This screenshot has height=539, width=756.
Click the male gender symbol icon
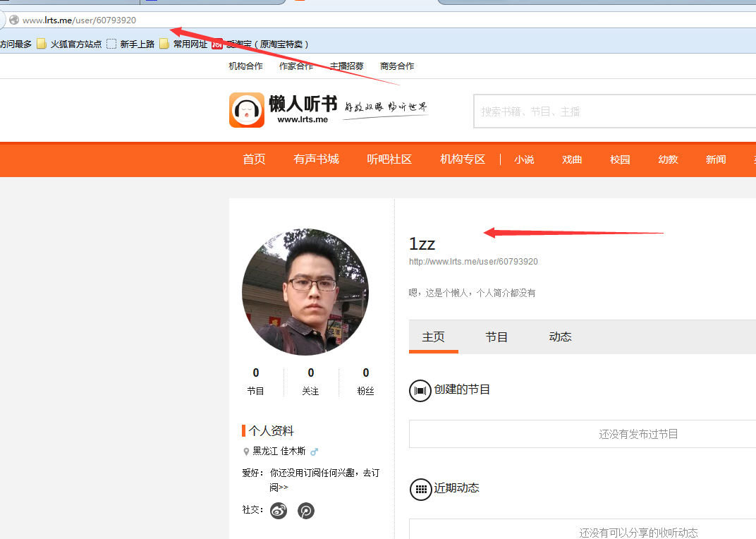315,452
